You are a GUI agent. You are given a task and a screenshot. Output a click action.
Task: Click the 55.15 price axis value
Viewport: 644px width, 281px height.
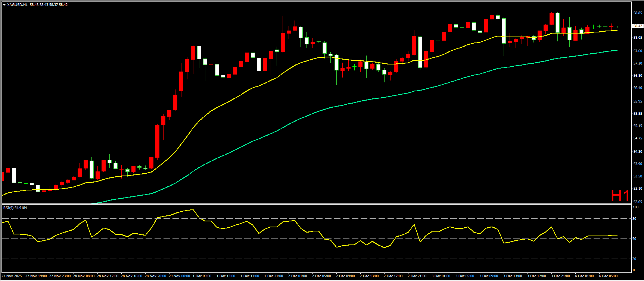[638, 126]
